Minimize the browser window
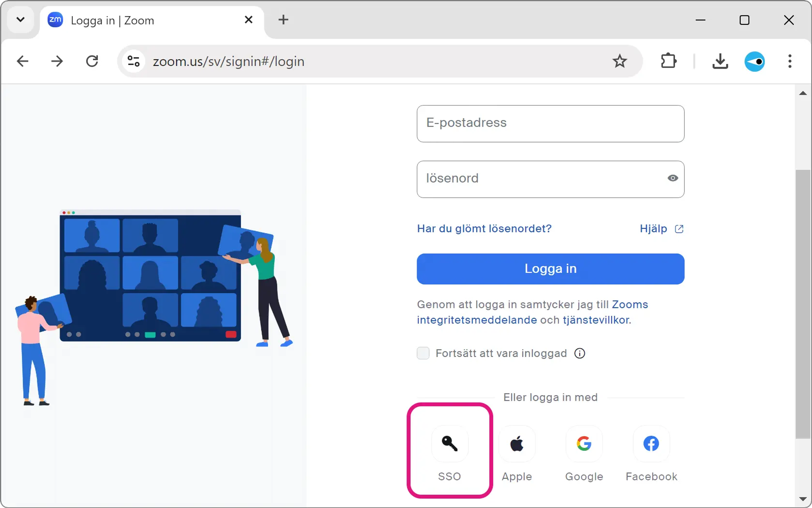812x508 pixels. (700, 20)
